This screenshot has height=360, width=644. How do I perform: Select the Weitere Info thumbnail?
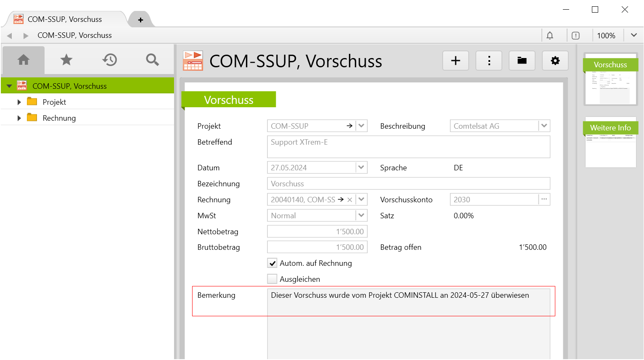click(x=610, y=143)
